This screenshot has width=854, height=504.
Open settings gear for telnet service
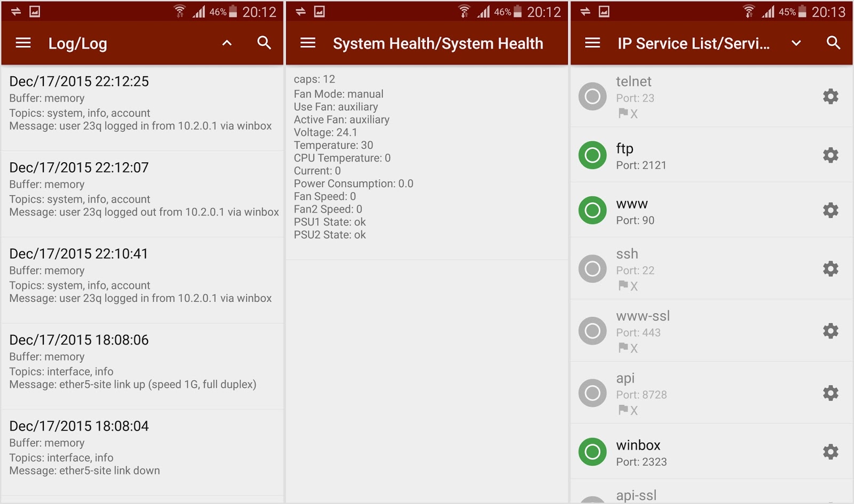coord(831,97)
